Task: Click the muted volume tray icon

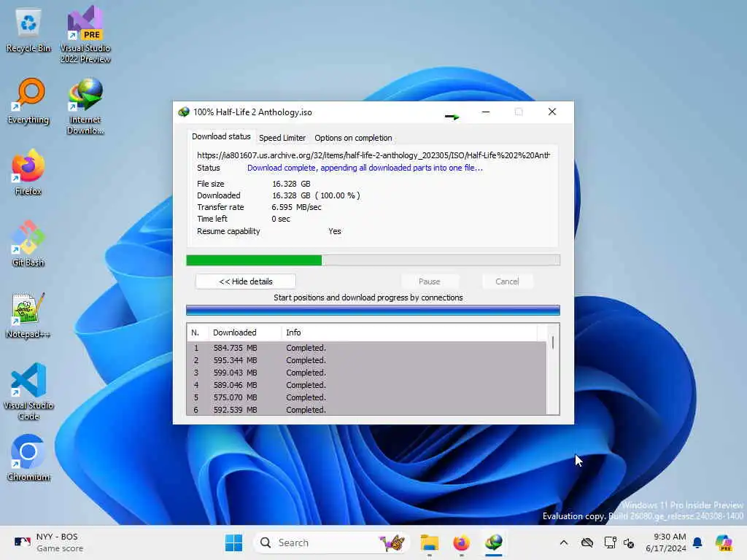Action: pos(629,542)
